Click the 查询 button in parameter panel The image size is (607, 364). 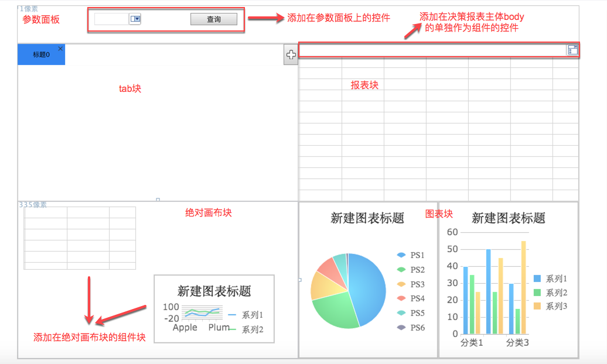pyautogui.click(x=214, y=19)
